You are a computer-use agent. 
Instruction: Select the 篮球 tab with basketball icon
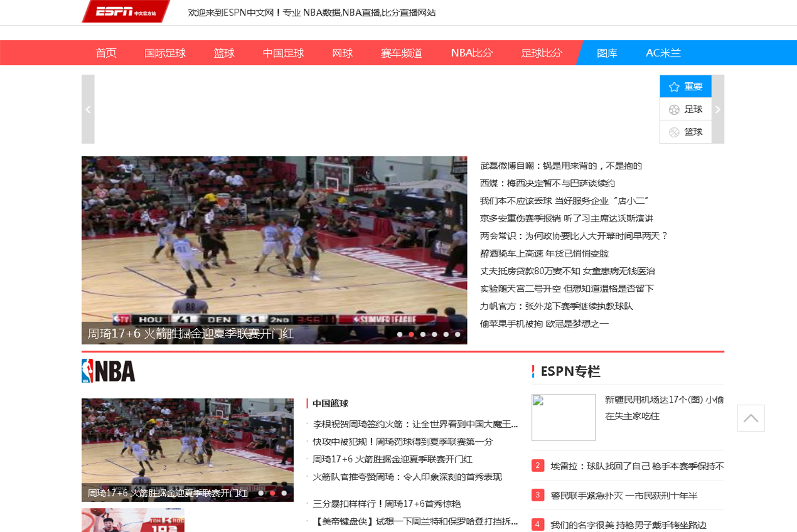point(685,132)
